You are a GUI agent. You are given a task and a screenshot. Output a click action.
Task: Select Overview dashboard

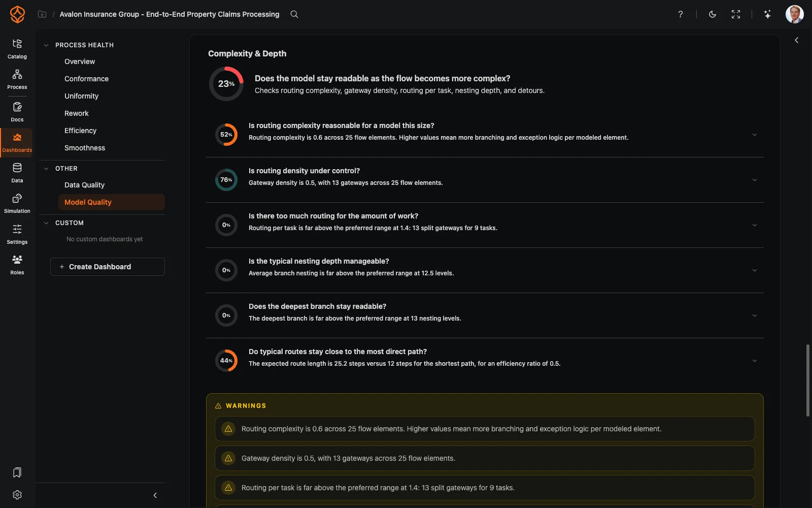click(x=80, y=61)
